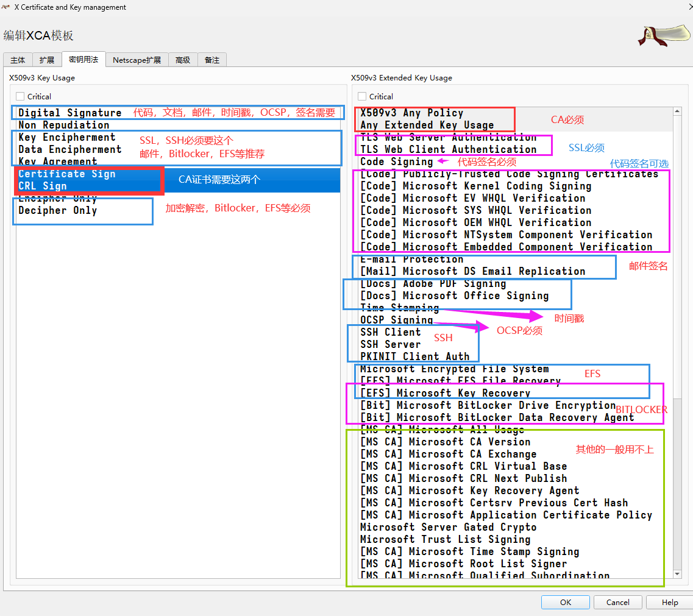The height and width of the screenshot is (616, 693).
Task: Switch to the Netscape扩展 tab
Action: click(x=137, y=60)
